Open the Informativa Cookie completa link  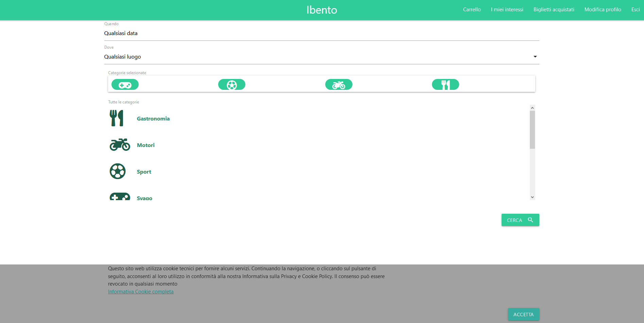coord(141,292)
